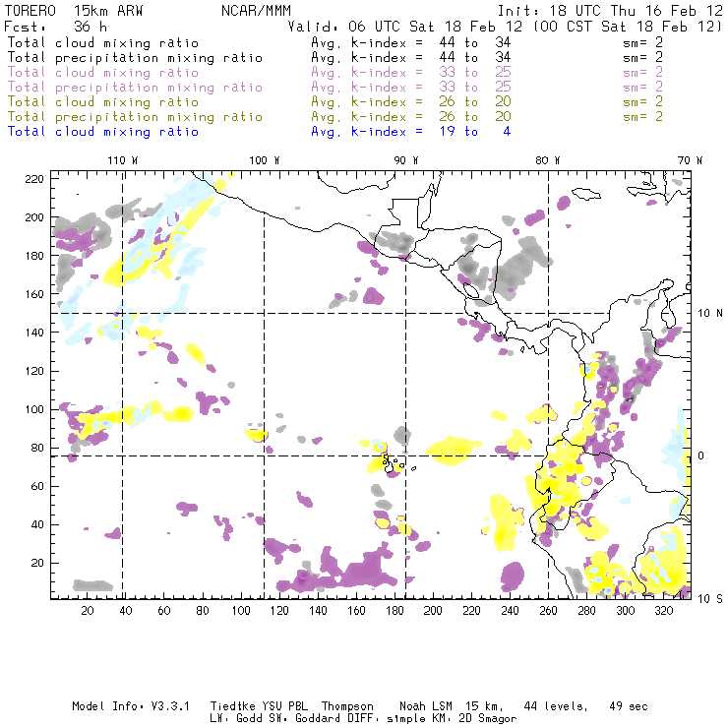This screenshot has width=728, height=728.
Task: Click the 220 tick label on left axis
Action: tap(34, 178)
